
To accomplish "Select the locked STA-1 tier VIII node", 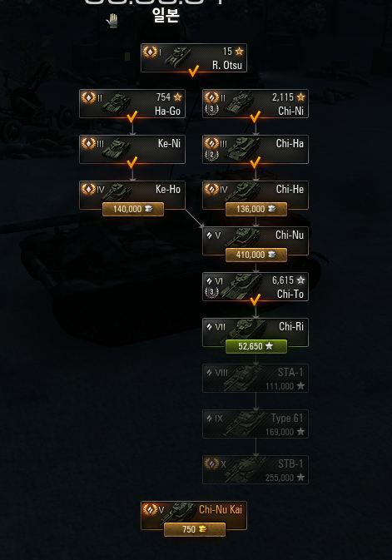I will click(256, 379).
